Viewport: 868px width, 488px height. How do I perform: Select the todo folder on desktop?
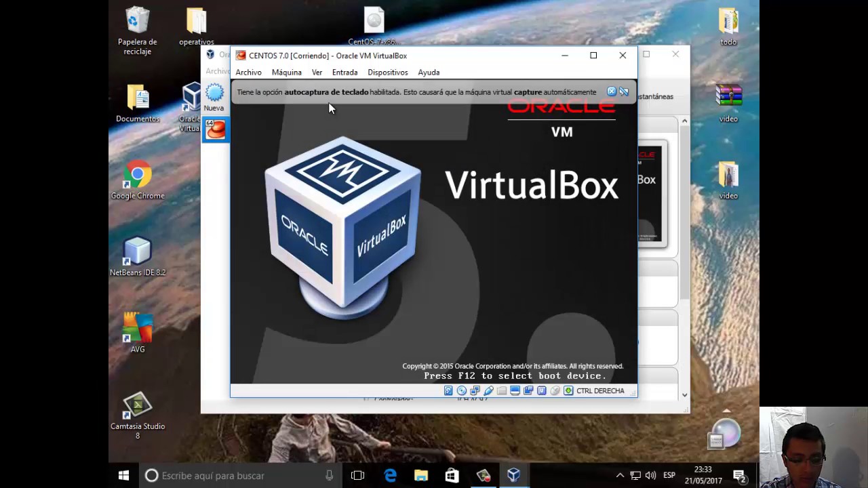pyautogui.click(x=728, y=26)
